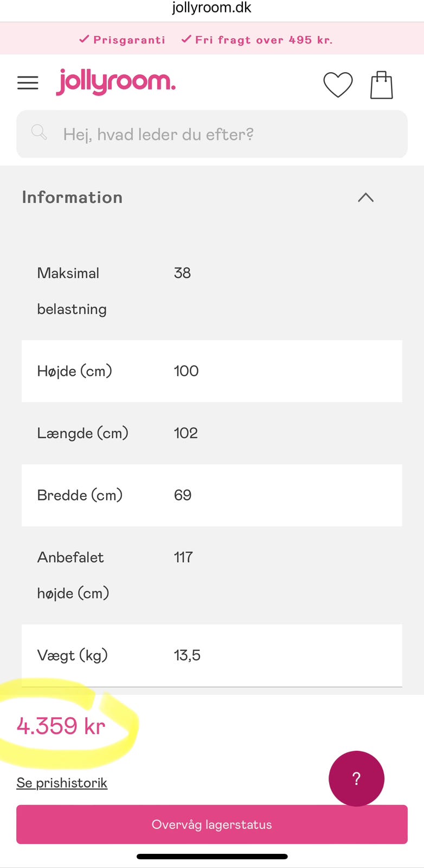The width and height of the screenshot is (424, 868).
Task: Click the Overvåg lagerstatus button
Action: pyautogui.click(x=212, y=825)
